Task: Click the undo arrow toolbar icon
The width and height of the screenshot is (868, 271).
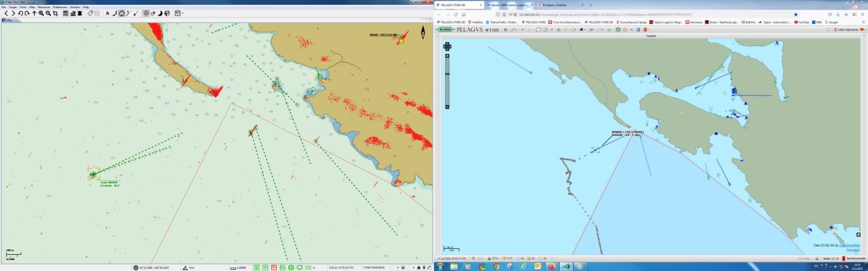Action: [21, 14]
